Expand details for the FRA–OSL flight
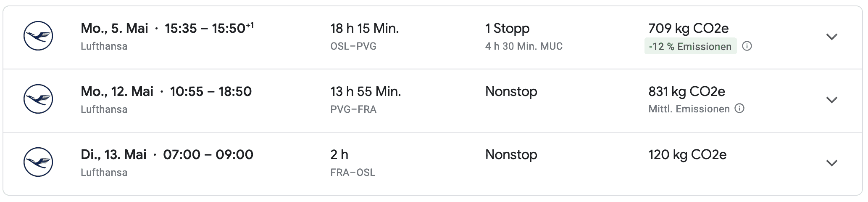868x202 pixels. pyautogui.click(x=832, y=163)
